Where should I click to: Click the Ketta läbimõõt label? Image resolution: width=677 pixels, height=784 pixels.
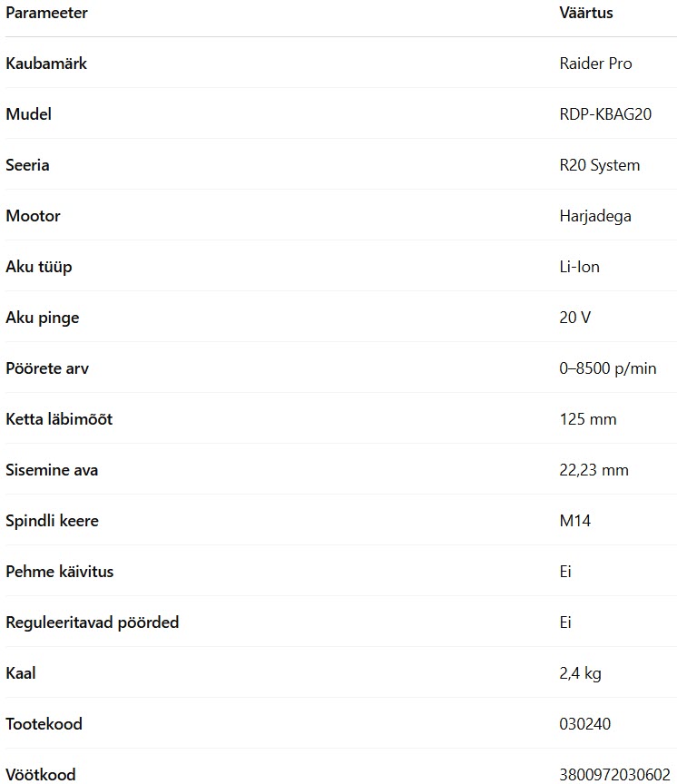(x=59, y=419)
